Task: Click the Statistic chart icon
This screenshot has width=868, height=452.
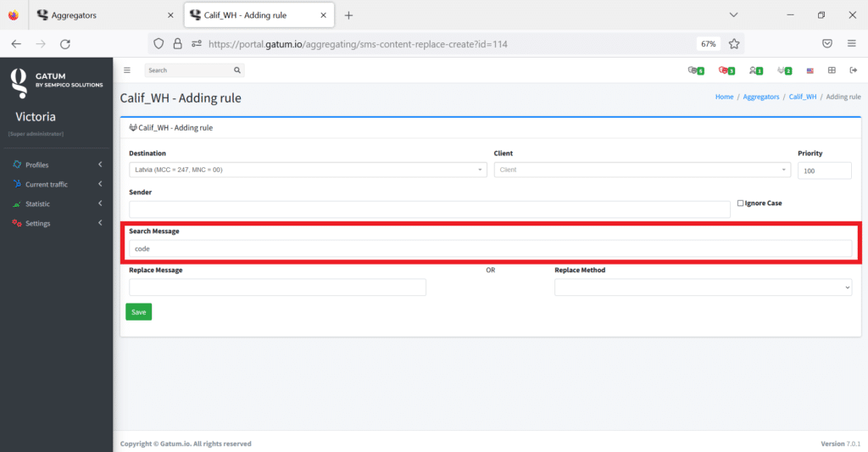Action: pos(17,204)
